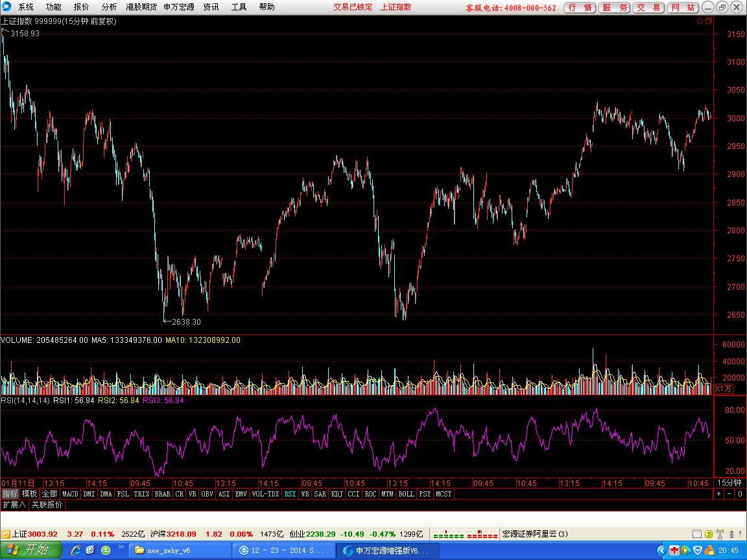This screenshot has width=747, height=560.
Task: Click the 网站 button
Action: tap(683, 8)
